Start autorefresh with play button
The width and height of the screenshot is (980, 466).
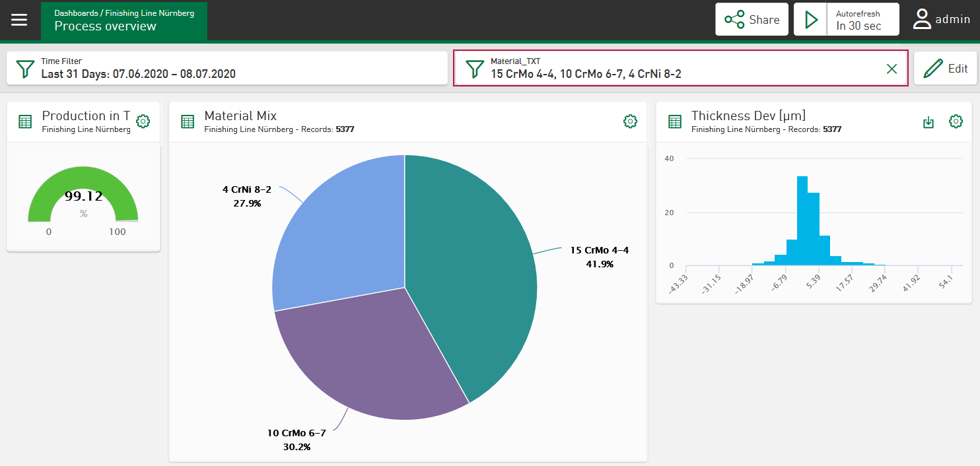(811, 20)
